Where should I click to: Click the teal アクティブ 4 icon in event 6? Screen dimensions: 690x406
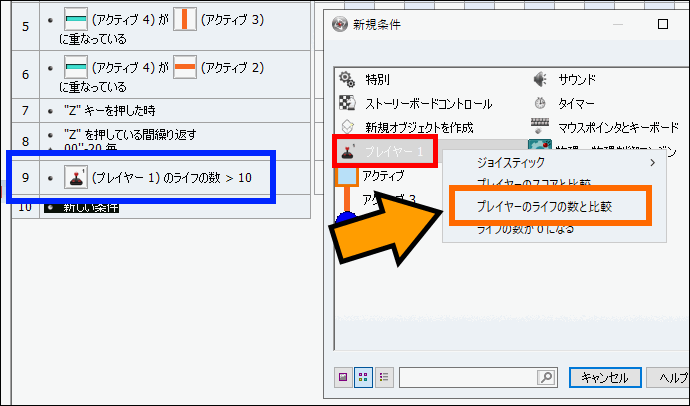click(x=76, y=67)
